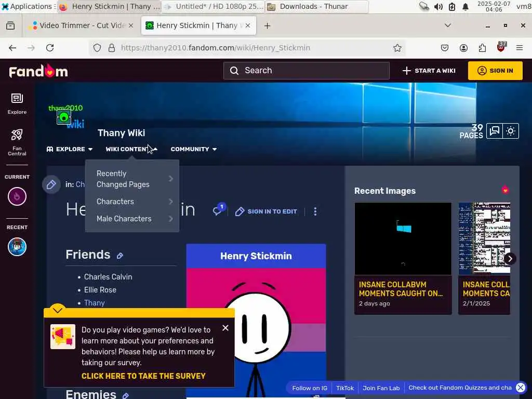Click the search magnifier icon
Screen dimensions: 532x399
(234, 71)
